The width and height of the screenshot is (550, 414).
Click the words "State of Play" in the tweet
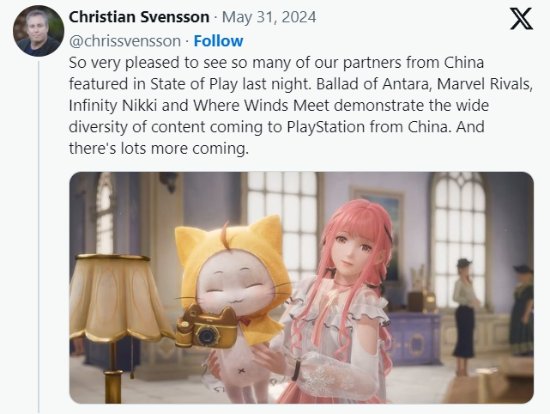pyautogui.click(x=194, y=84)
